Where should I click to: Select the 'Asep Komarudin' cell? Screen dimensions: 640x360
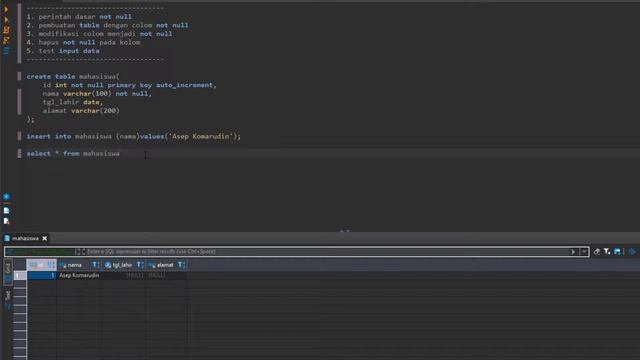tap(79, 276)
